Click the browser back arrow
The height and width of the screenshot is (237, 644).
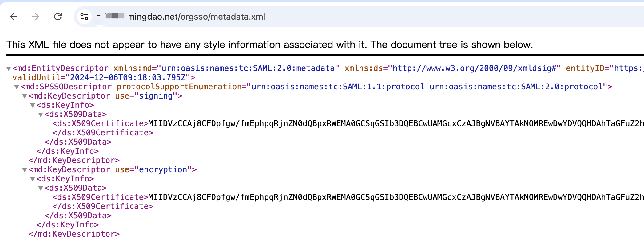14,17
